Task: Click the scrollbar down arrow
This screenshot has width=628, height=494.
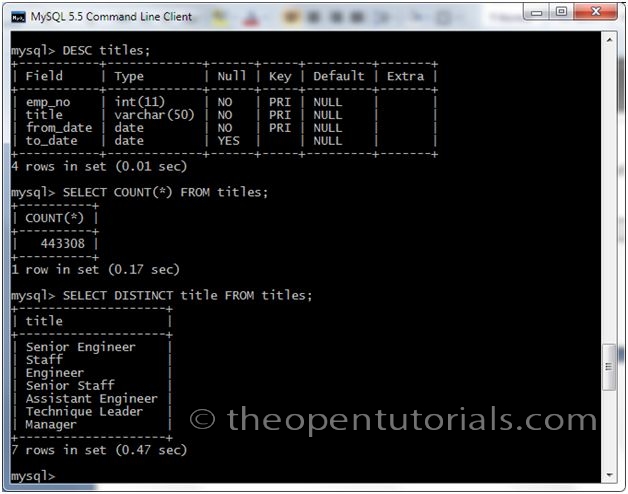Action: 609,475
